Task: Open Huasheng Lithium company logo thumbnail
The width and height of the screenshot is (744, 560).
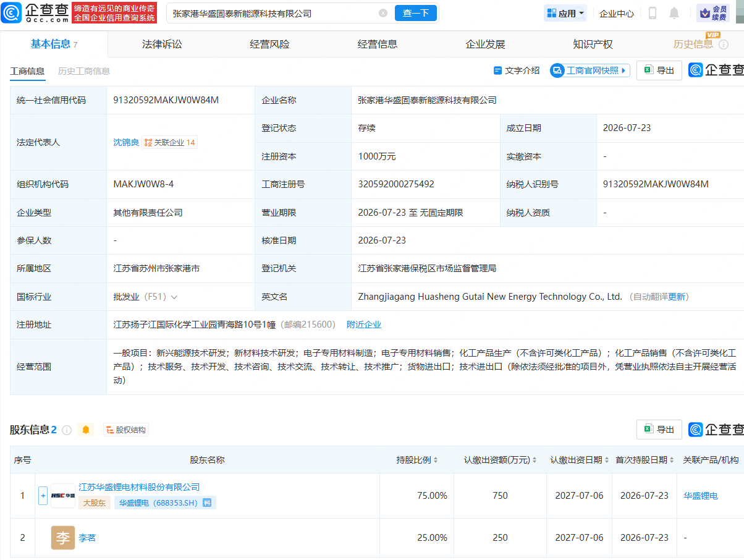Action: 62,496
